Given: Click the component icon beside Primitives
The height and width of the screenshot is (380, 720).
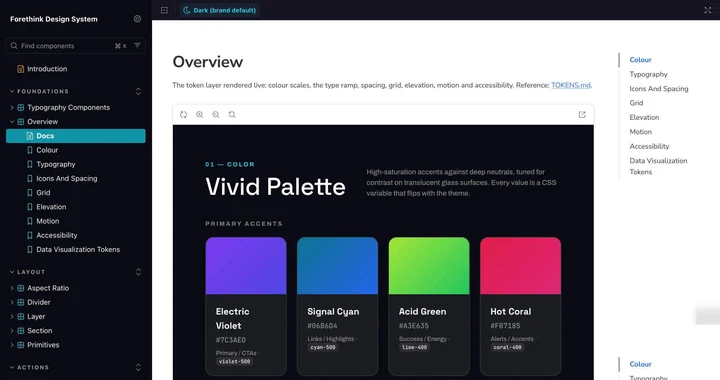Looking at the screenshot, I should [21, 345].
